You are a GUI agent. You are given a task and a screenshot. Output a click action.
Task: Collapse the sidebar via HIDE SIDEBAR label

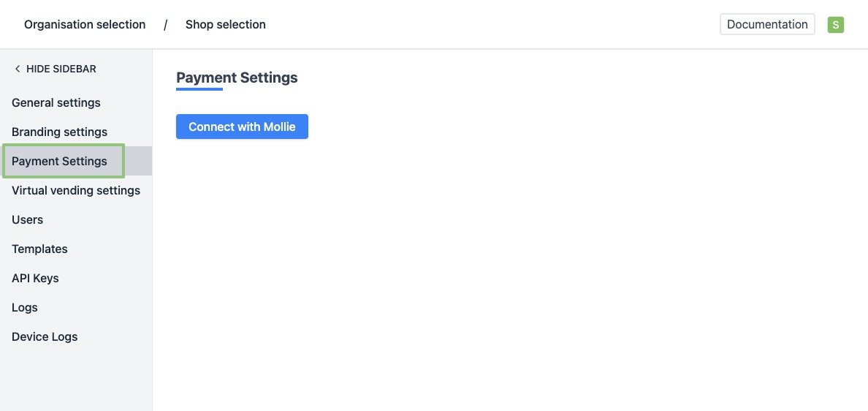click(x=61, y=69)
